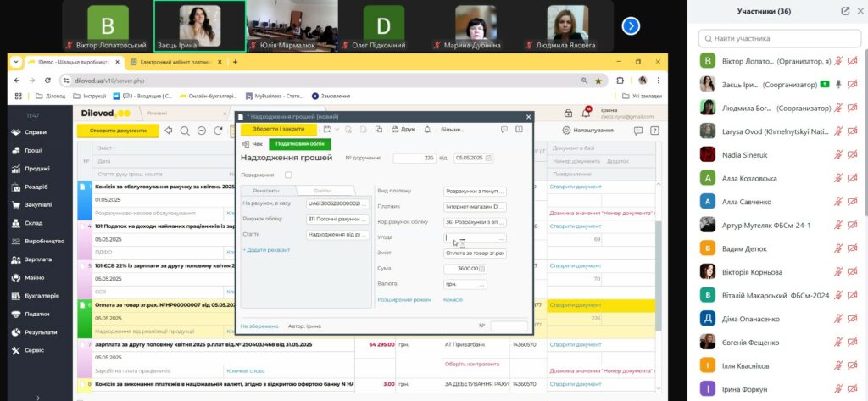868x401 pixels.
Task: Click the Знайти учасника search field
Action: (780, 38)
